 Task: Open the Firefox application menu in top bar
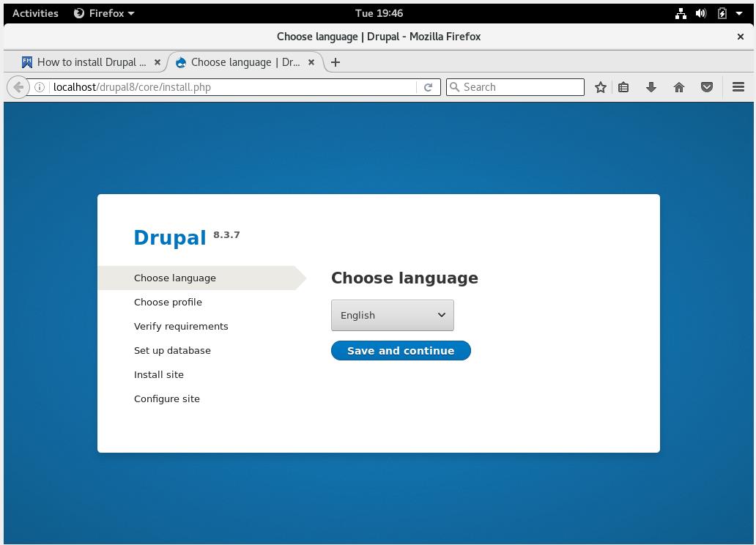104,13
